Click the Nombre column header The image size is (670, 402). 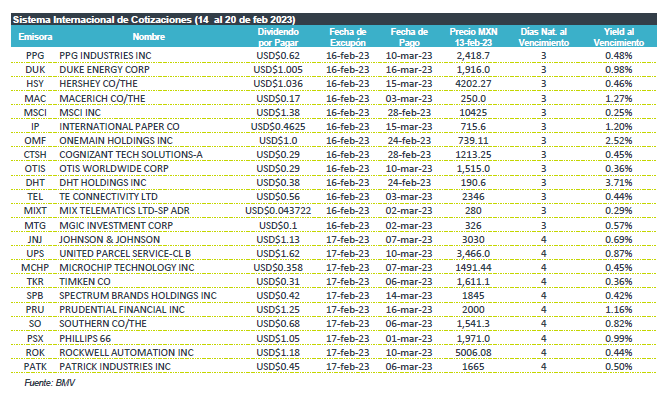(148, 37)
